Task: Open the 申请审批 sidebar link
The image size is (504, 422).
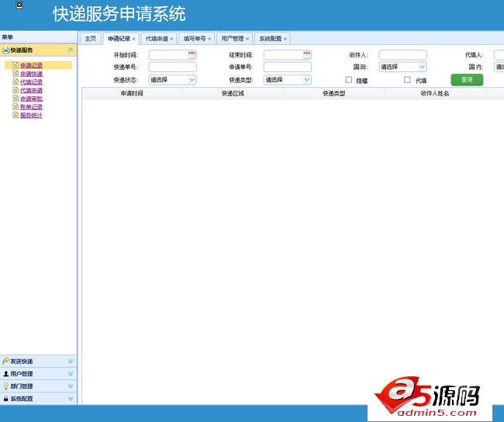Action: click(31, 99)
